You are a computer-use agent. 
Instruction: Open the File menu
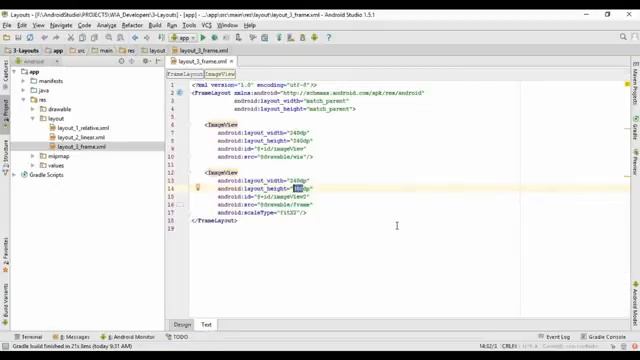click(x=7, y=25)
